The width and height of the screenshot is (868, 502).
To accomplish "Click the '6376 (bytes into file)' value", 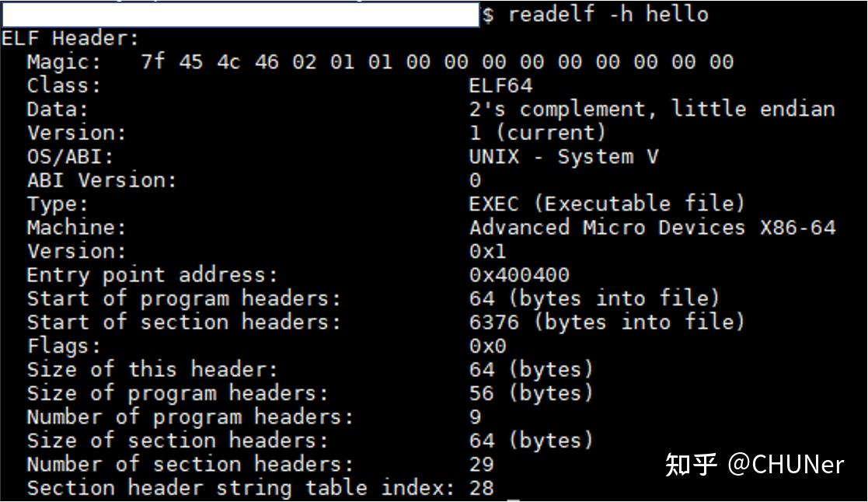I will tap(607, 322).
